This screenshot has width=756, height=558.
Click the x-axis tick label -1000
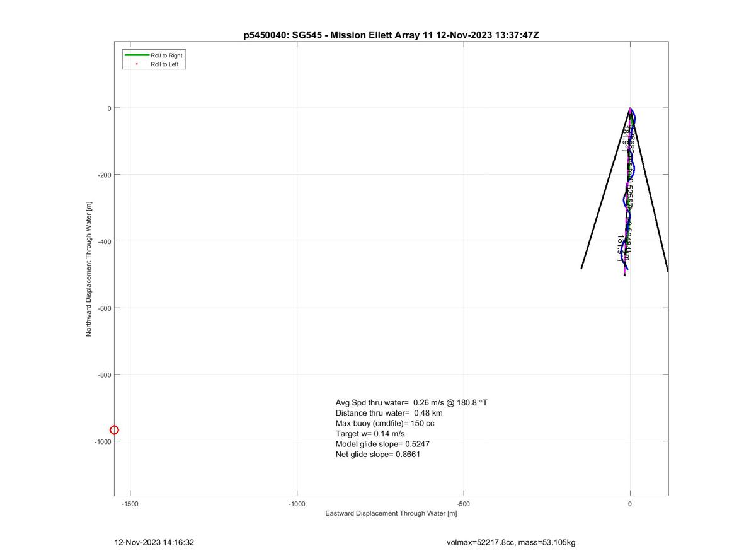[x=297, y=504]
